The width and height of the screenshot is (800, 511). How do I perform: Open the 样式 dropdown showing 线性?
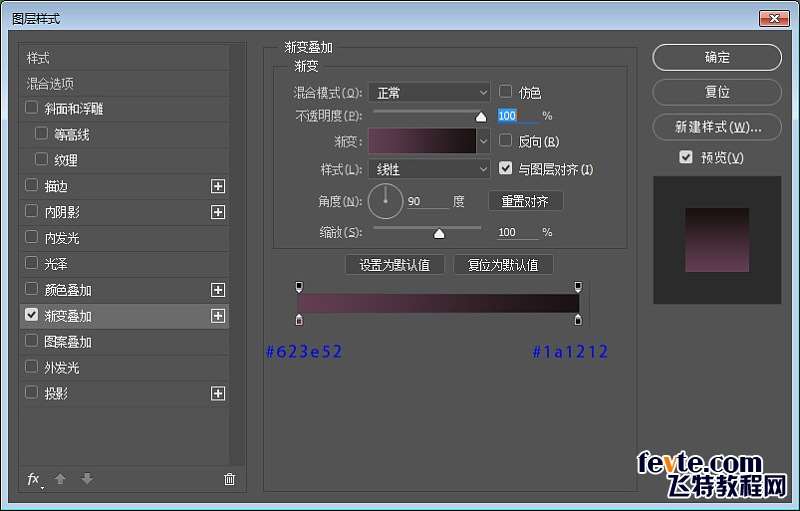click(429, 169)
